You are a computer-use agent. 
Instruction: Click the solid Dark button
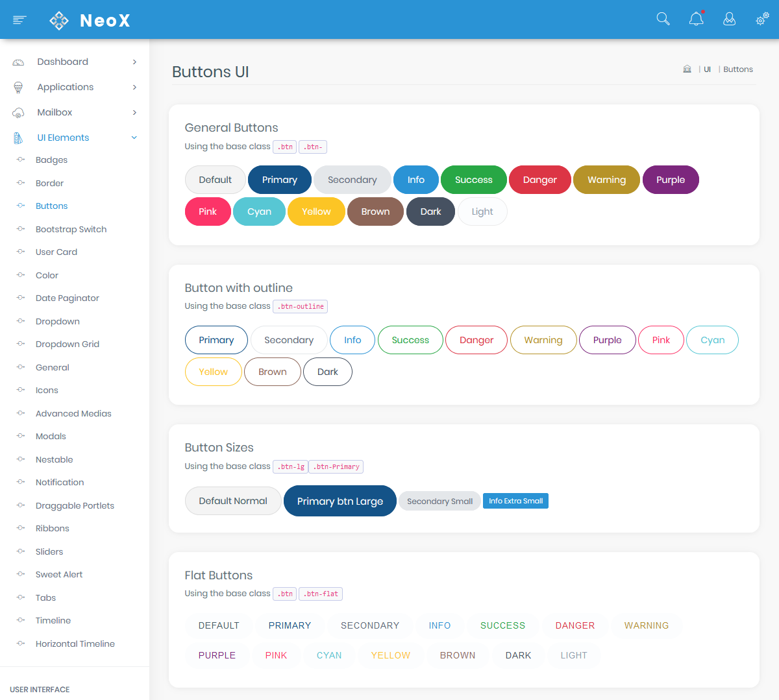(x=431, y=211)
